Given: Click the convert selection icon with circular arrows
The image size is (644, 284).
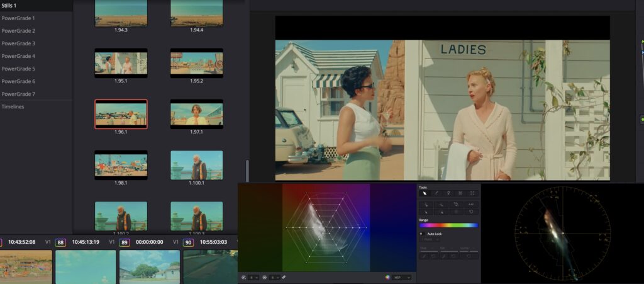Looking at the screenshot, I should [456, 204].
